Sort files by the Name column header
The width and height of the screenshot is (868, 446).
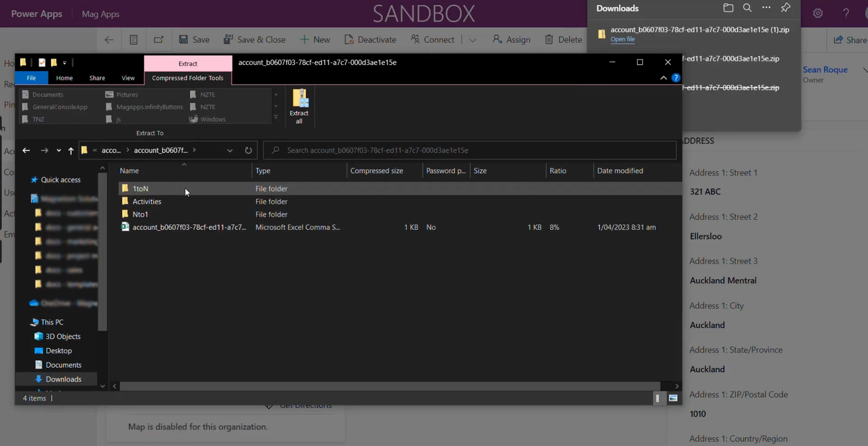click(184, 171)
